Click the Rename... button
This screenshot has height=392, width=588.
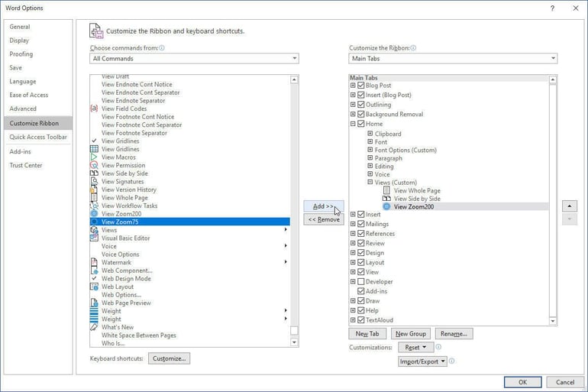(454, 333)
